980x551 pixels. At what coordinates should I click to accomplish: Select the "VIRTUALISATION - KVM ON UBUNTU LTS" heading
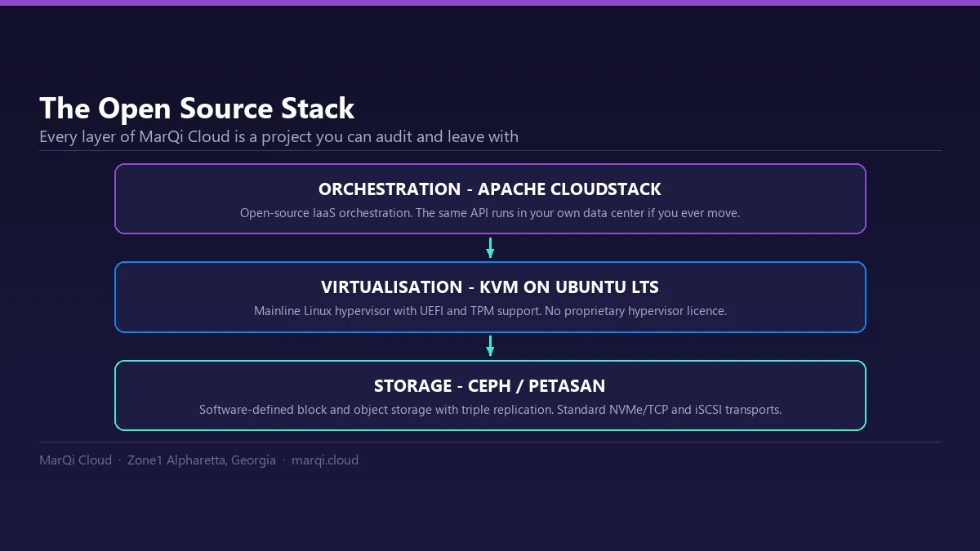pos(490,287)
